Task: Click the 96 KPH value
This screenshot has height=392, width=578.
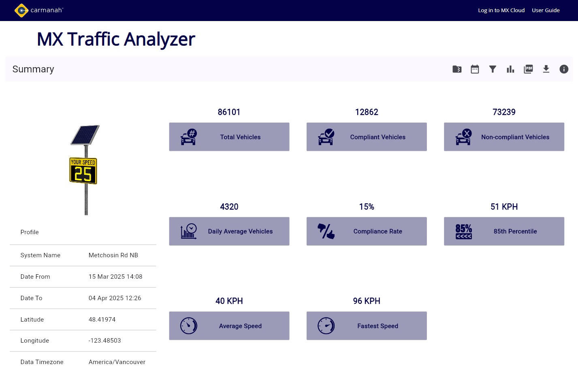Action: click(367, 301)
